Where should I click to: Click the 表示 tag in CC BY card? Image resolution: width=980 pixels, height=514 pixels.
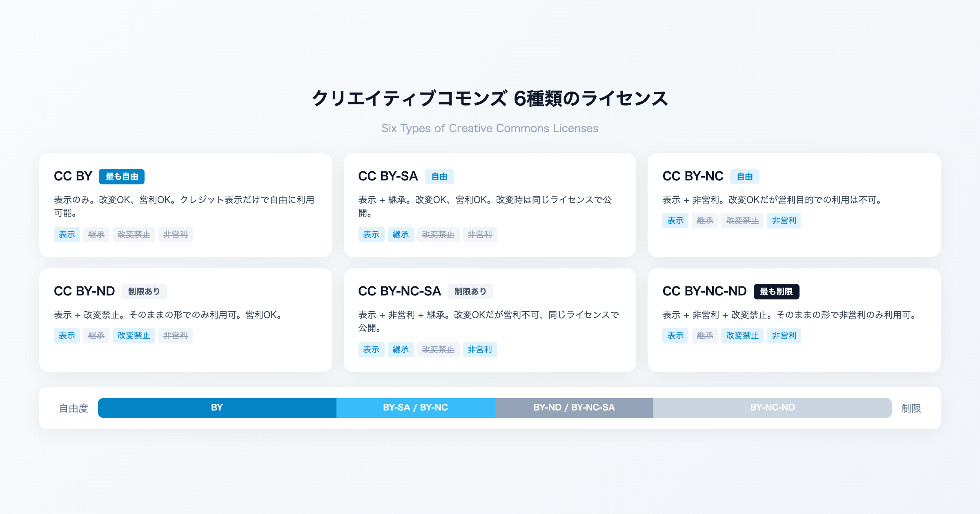pyautogui.click(x=67, y=235)
